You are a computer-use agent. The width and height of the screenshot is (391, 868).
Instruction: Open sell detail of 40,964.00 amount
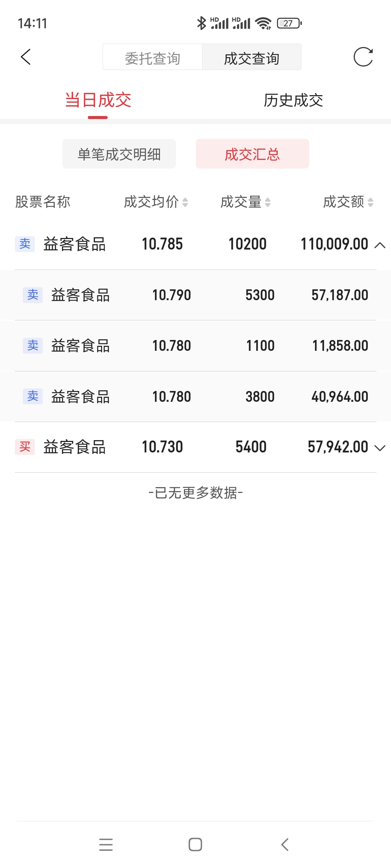pyautogui.click(x=195, y=397)
